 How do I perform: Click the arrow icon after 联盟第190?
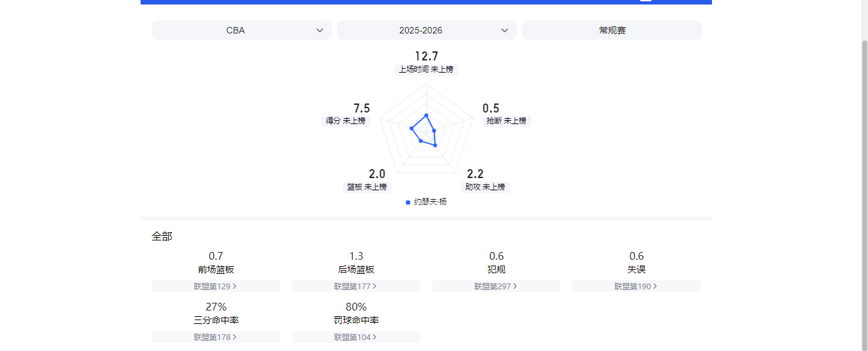click(x=655, y=286)
